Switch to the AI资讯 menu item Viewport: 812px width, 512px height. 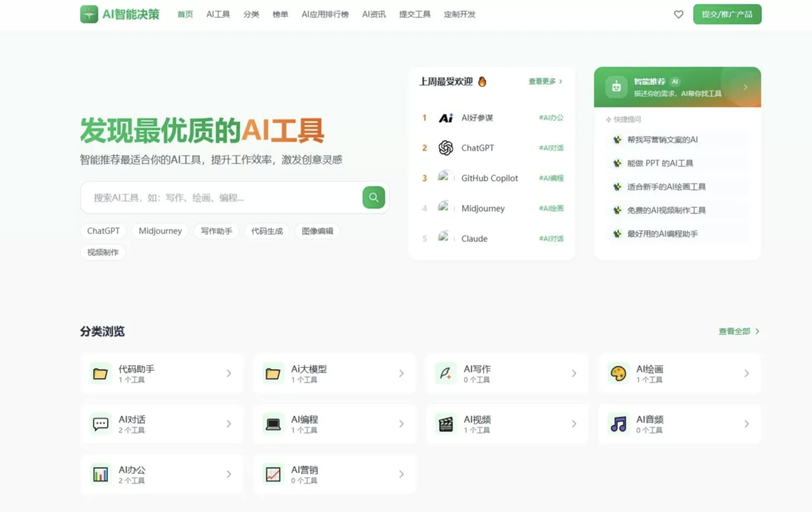click(x=373, y=15)
